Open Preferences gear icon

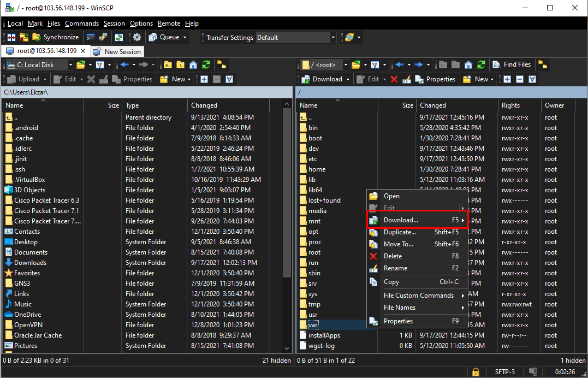pyautogui.click(x=137, y=37)
